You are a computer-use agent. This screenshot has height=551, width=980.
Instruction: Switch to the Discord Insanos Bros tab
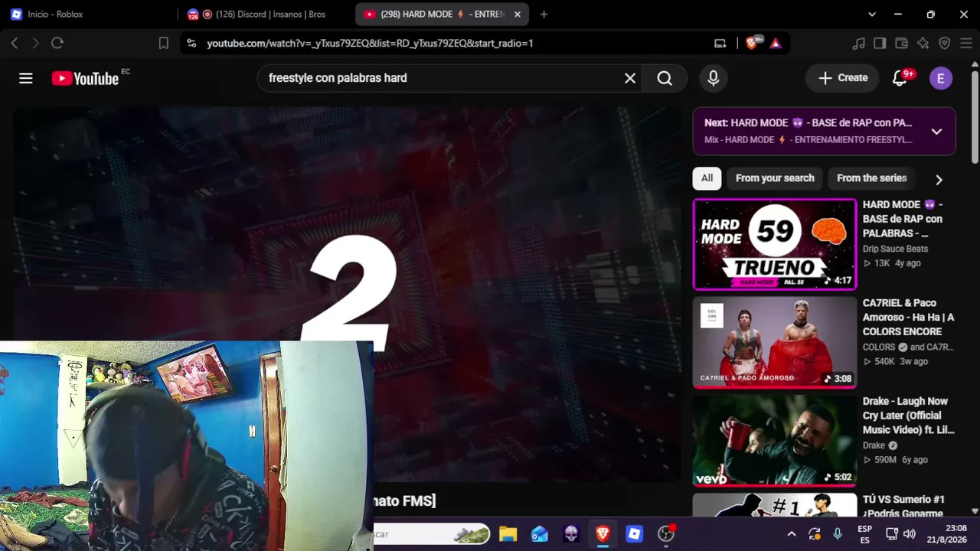click(265, 15)
